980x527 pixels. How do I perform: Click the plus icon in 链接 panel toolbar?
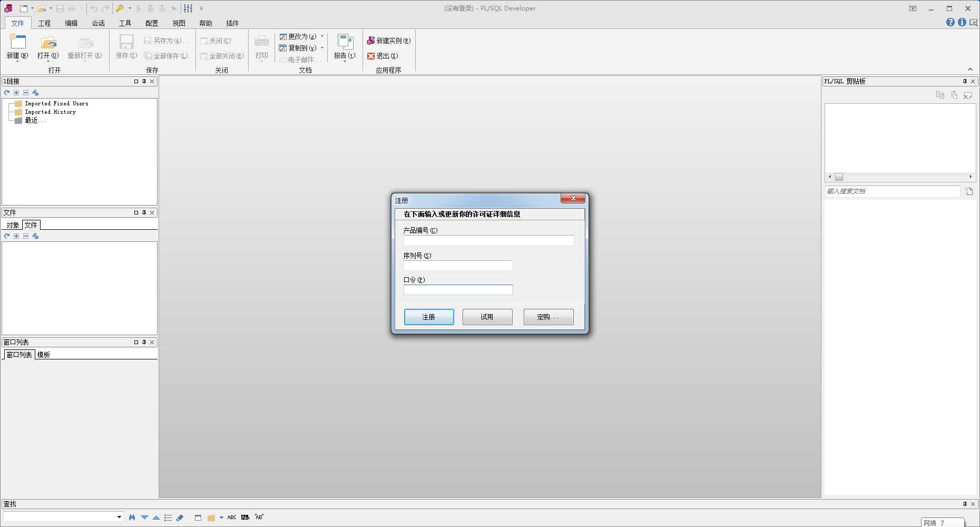tap(16, 93)
